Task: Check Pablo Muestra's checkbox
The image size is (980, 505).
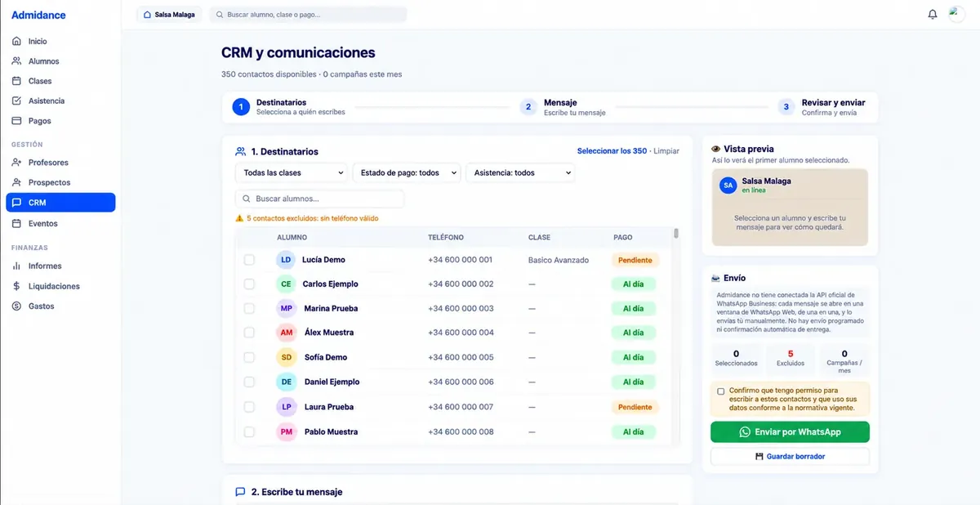Action: (249, 431)
